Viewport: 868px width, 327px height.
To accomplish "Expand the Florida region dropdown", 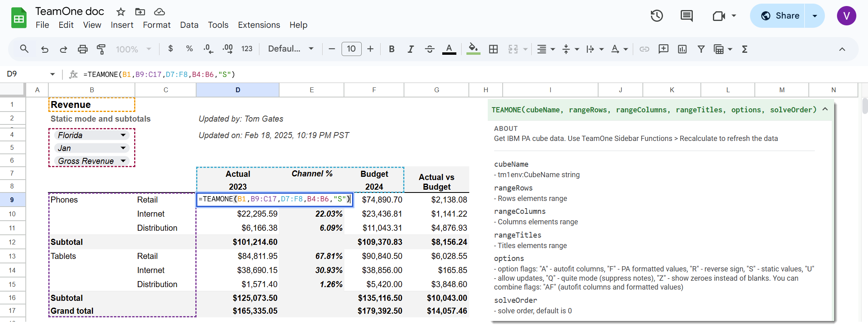I will click(x=123, y=135).
